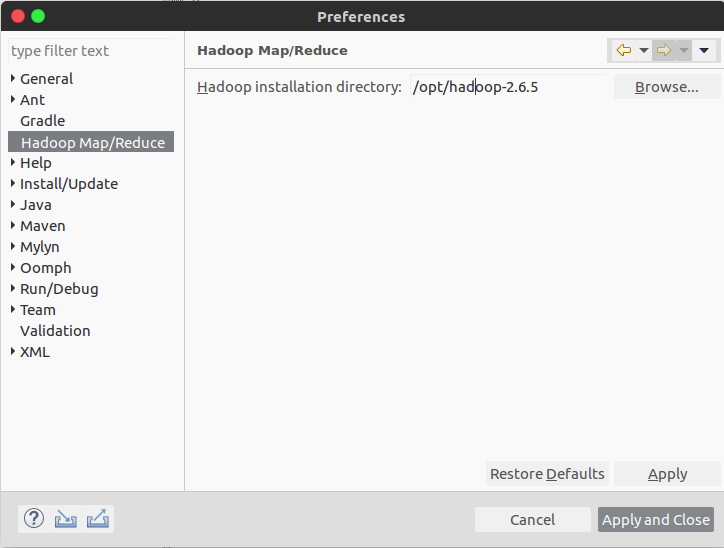Select the XML preferences category
The width and height of the screenshot is (724, 548).
point(35,352)
